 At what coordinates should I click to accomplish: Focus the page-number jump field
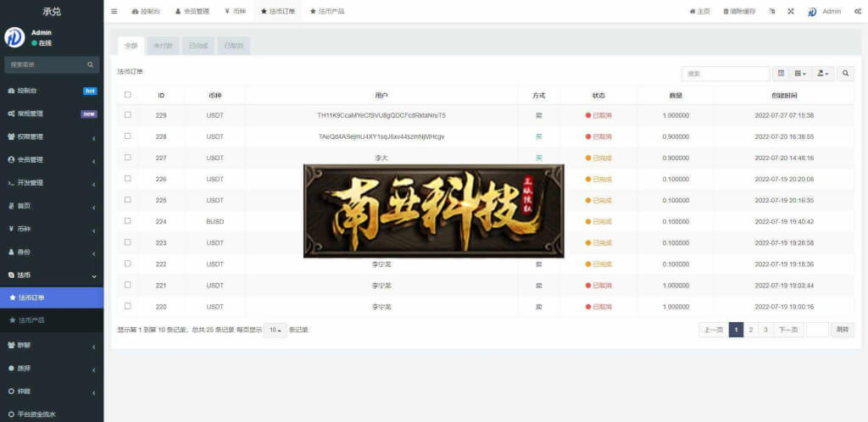(817, 330)
